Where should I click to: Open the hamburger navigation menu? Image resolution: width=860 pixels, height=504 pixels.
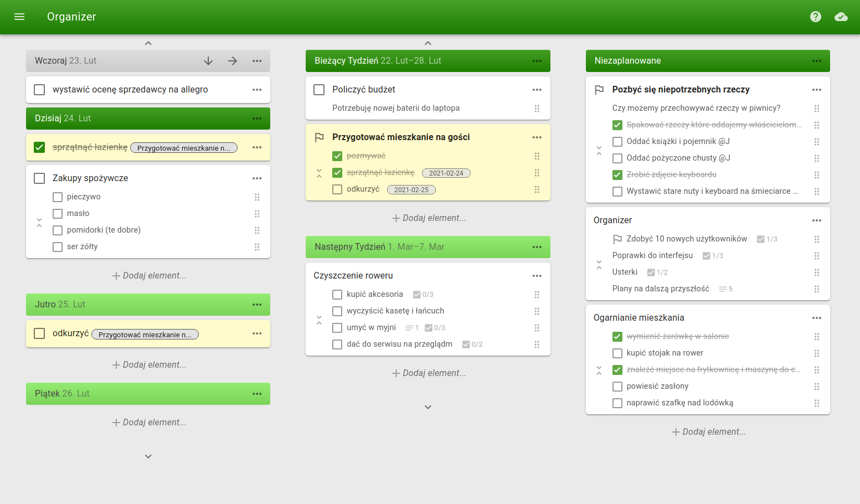(19, 17)
